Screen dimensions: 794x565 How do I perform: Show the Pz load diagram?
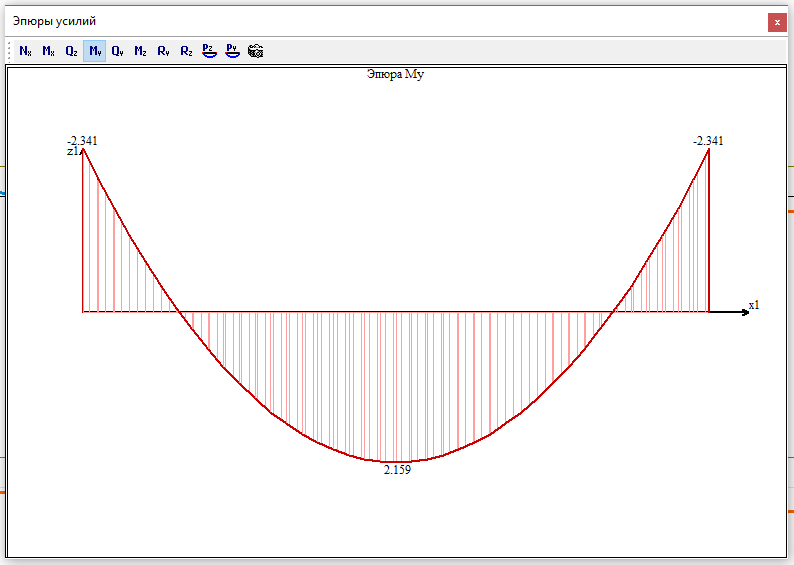coord(209,51)
